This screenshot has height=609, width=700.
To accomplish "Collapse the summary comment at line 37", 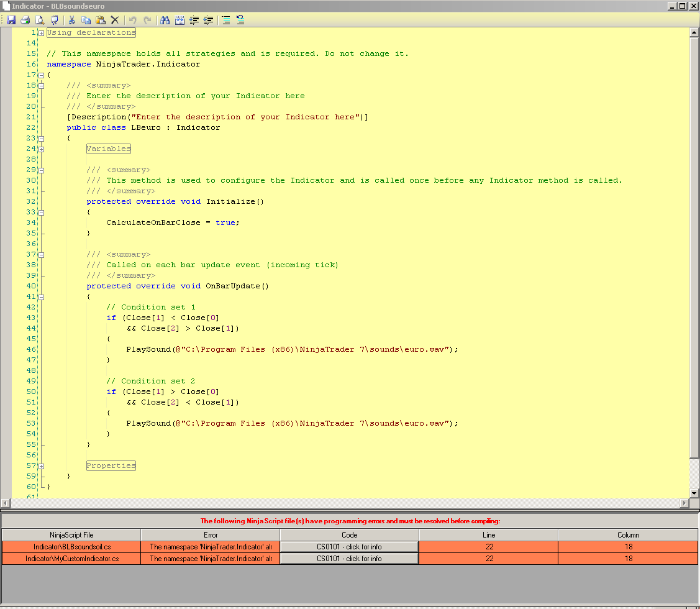I will (41, 255).
